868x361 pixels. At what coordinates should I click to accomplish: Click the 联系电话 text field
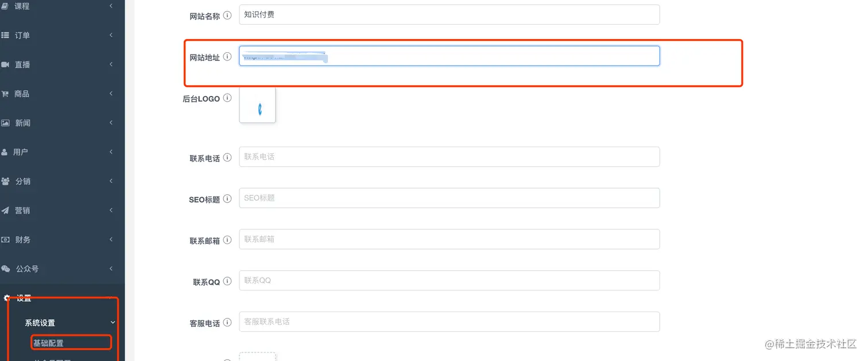(x=449, y=157)
